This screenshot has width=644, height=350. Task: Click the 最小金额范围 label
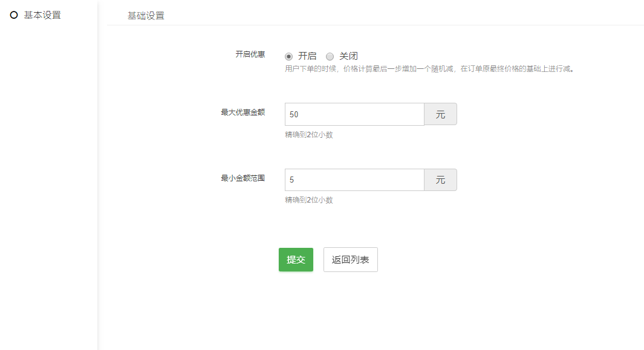pyautogui.click(x=242, y=178)
